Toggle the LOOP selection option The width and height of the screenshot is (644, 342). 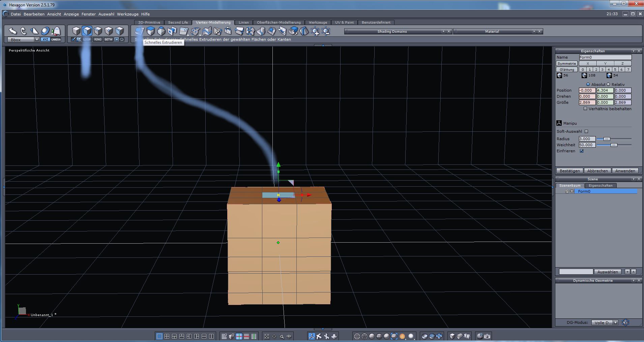point(87,39)
